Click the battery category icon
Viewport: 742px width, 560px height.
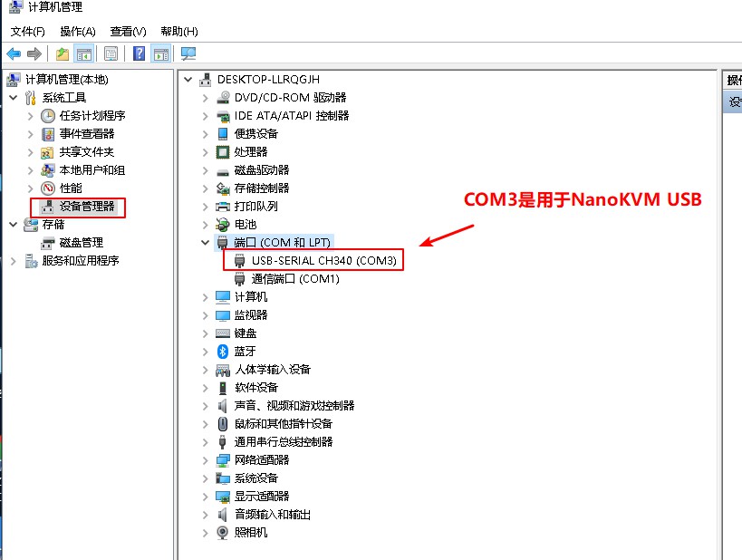coord(222,225)
